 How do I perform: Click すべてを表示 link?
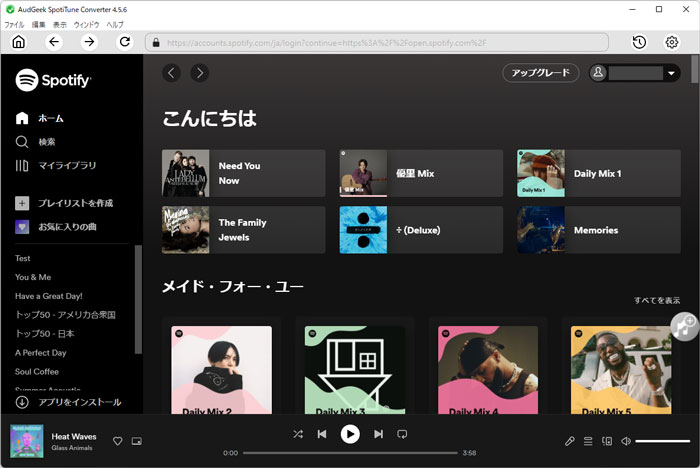click(657, 300)
